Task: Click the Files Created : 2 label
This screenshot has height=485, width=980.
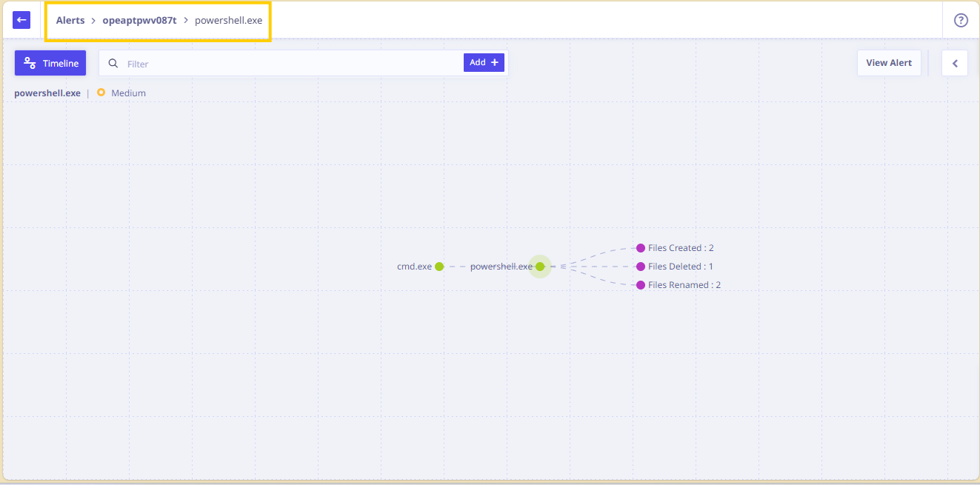Action: [681, 248]
